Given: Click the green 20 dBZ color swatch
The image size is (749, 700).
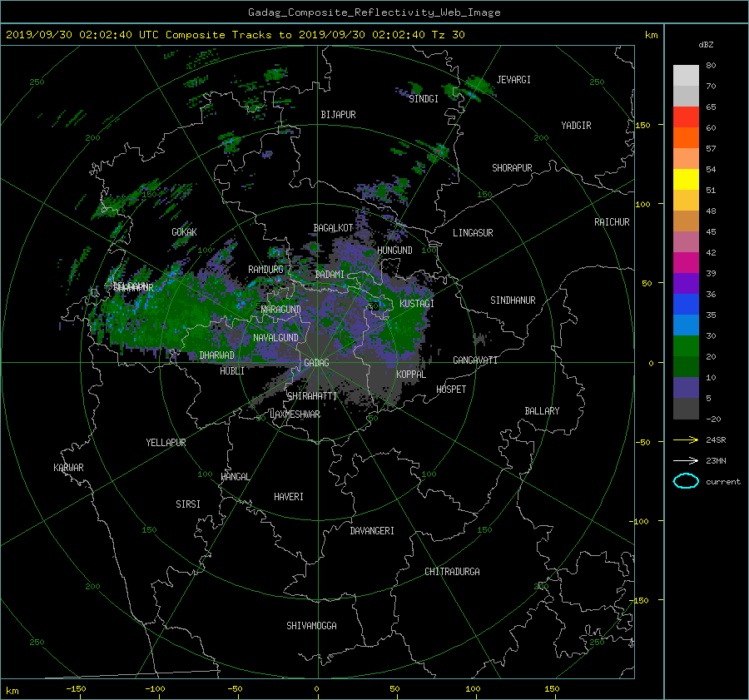Looking at the screenshot, I should pyautogui.click(x=686, y=345).
